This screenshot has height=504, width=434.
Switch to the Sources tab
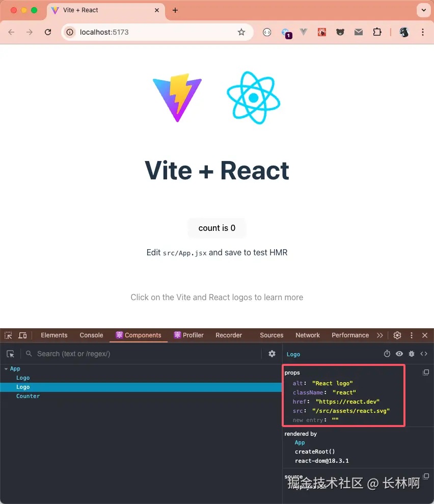coord(272,335)
